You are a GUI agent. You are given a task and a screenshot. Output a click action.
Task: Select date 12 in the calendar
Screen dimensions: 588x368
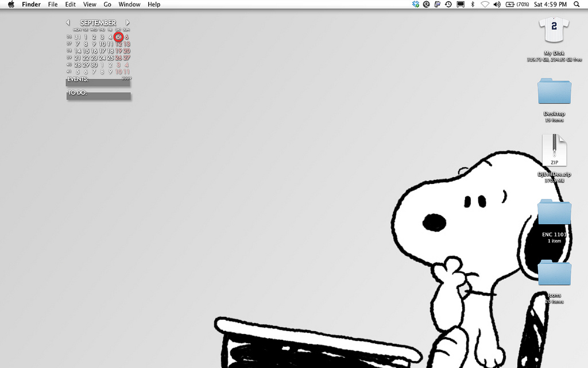(x=118, y=44)
